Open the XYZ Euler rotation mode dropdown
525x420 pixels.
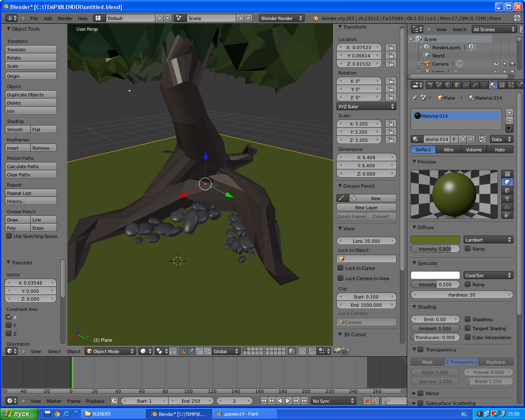point(366,106)
